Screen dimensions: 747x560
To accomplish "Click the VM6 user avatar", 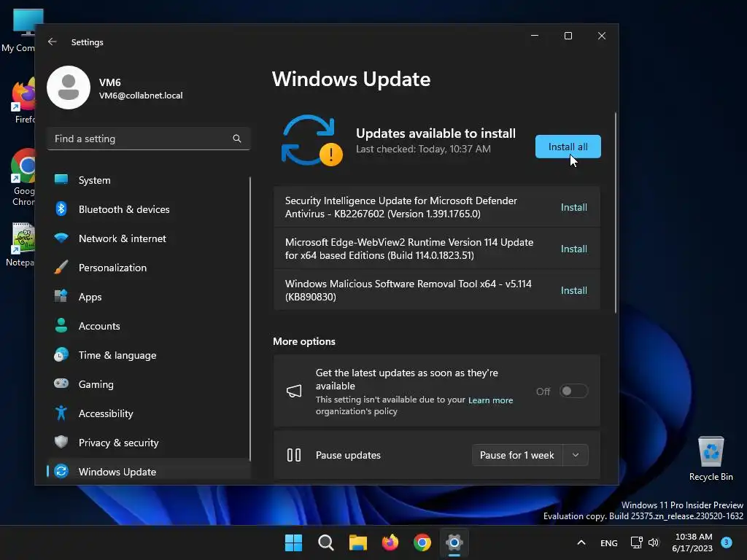I will (x=69, y=87).
